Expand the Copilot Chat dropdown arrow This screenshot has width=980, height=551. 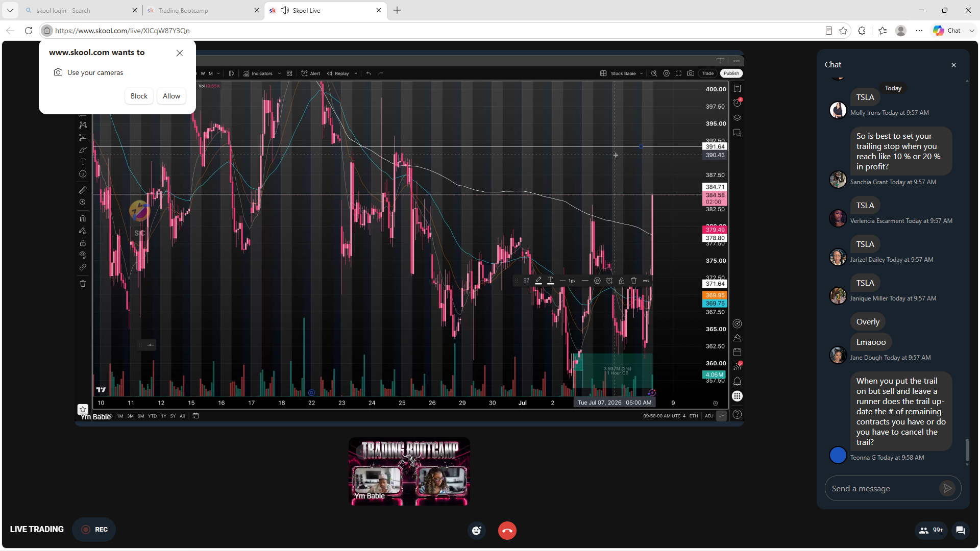(x=972, y=31)
